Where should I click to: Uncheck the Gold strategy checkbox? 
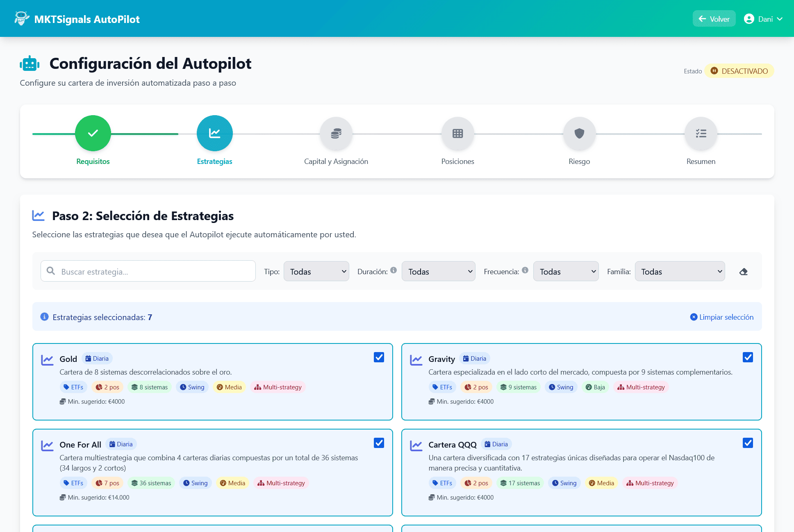(379, 357)
